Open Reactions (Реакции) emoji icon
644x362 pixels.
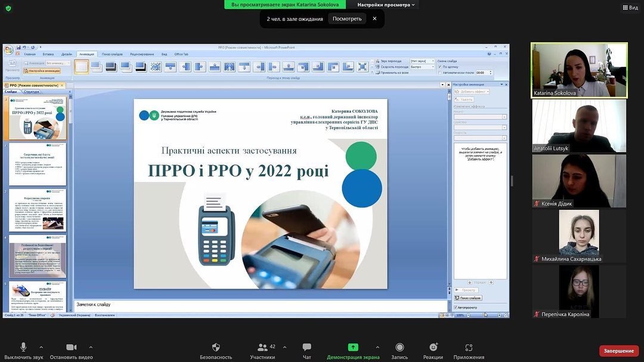pos(434,347)
